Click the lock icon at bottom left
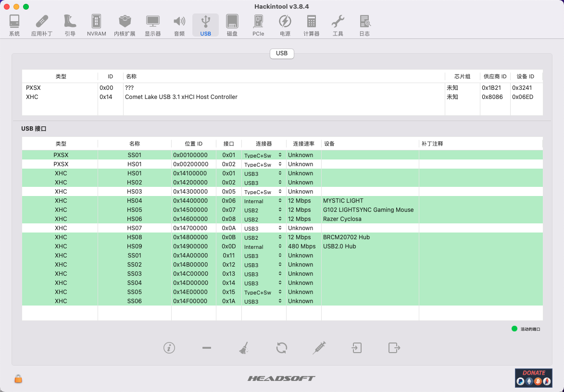This screenshot has width=564, height=392. coord(18,379)
